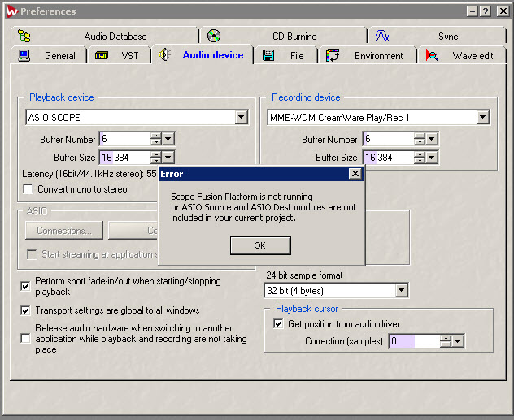The width and height of the screenshot is (514, 420).
Task: Click the Wave edit tab icon
Action: pyautogui.click(x=432, y=56)
